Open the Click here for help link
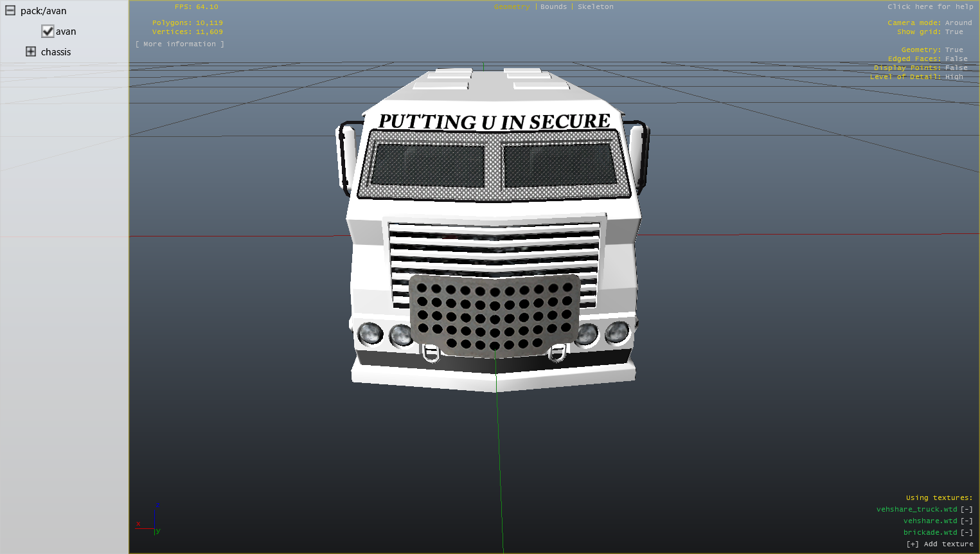 click(930, 7)
